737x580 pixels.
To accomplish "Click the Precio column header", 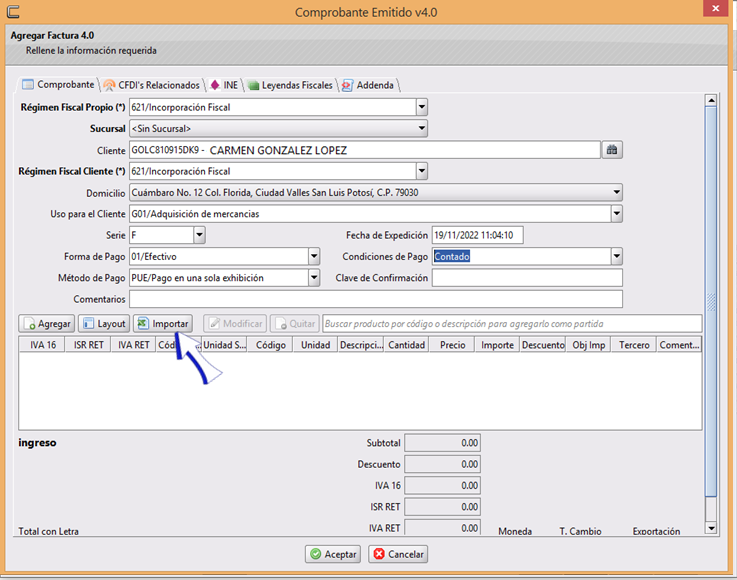I will pyautogui.click(x=453, y=345).
